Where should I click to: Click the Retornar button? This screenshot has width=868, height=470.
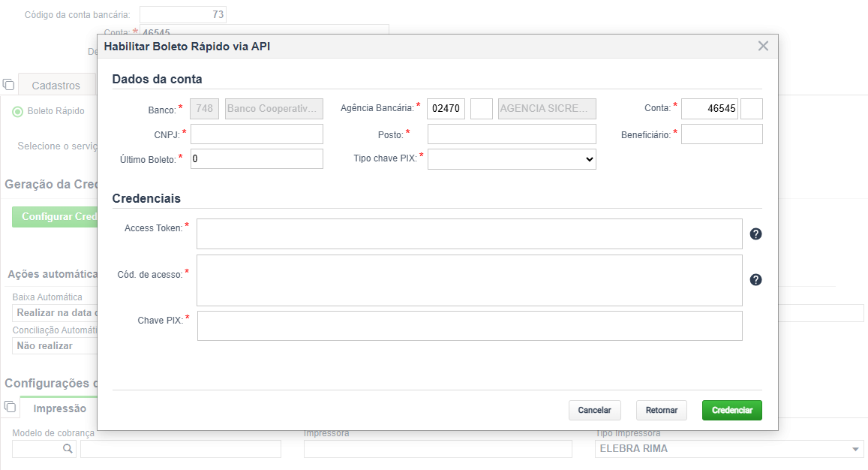click(662, 410)
